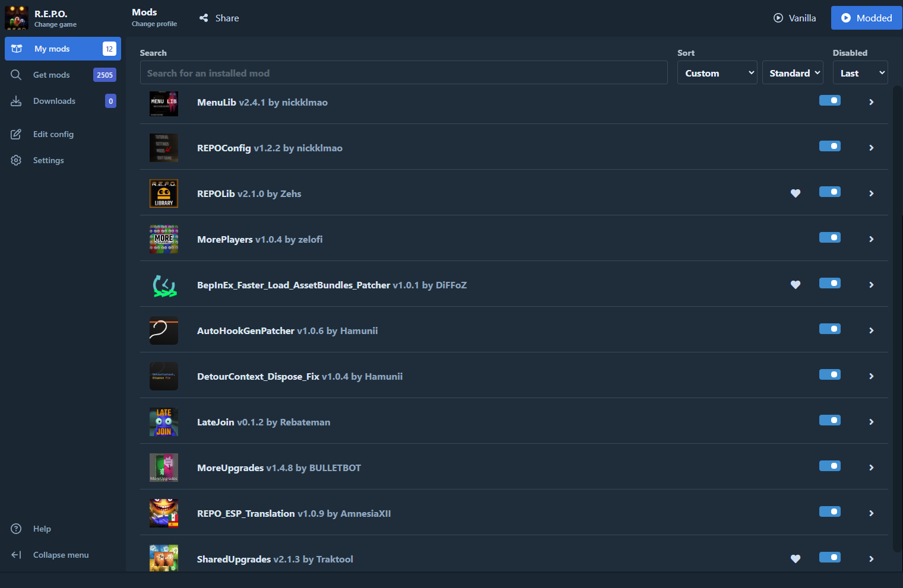Click the LateJoin mod icon
This screenshot has height=588, width=903.
164,422
